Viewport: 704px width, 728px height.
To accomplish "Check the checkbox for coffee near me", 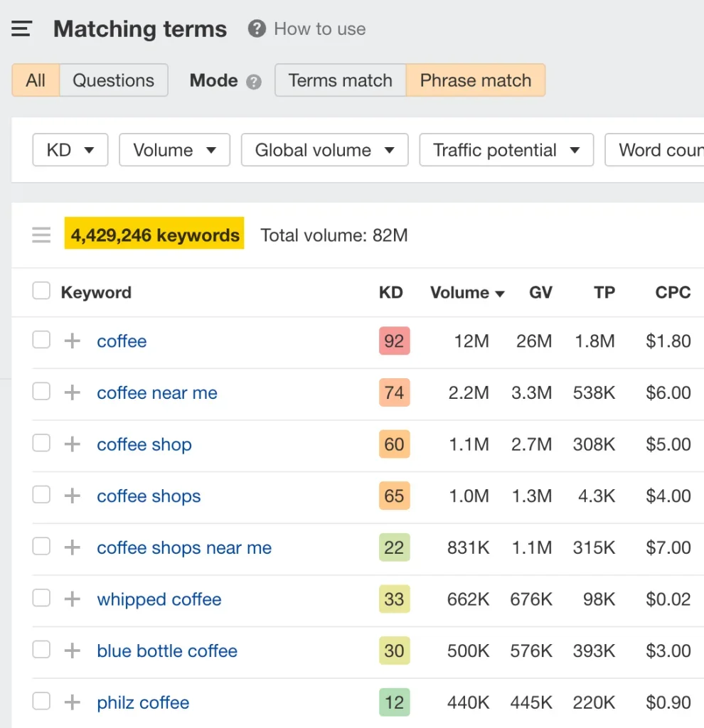I will (41, 392).
